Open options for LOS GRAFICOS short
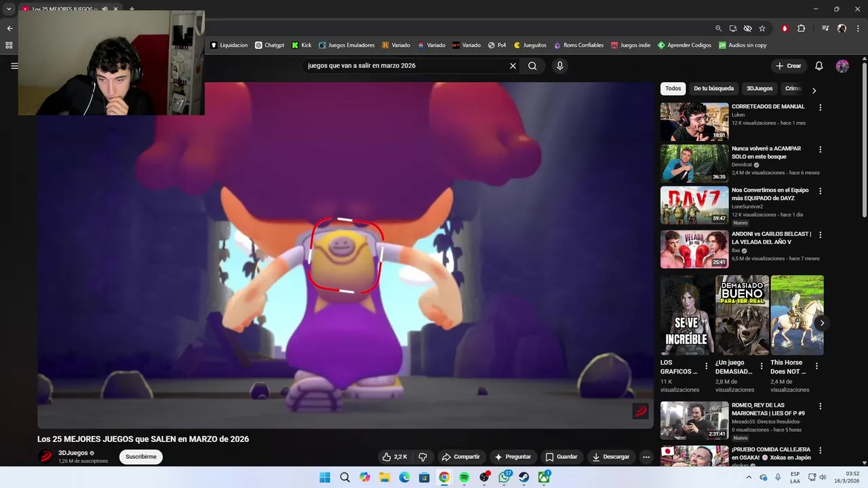 (706, 366)
